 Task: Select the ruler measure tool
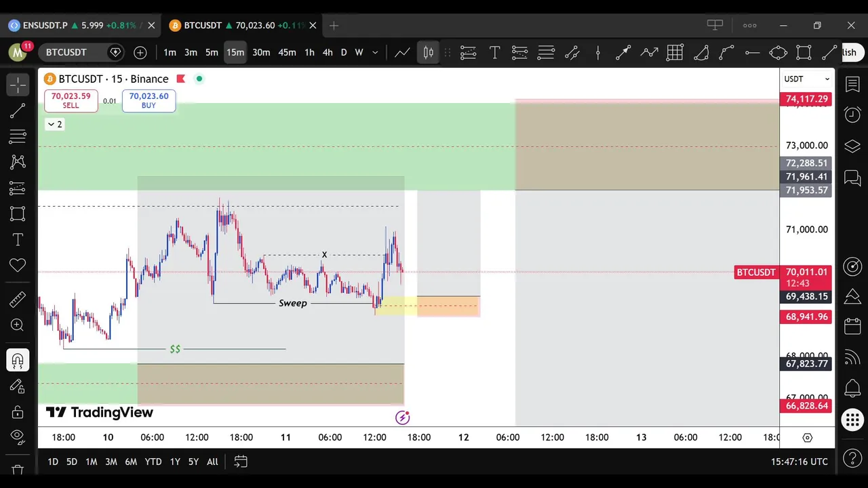pos(18,299)
